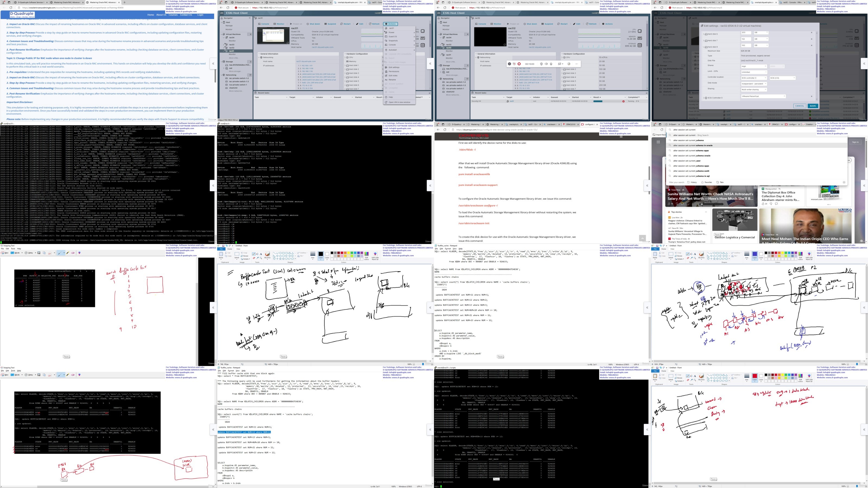Click Open VM in new window entry
The image size is (868, 488).
399,102
